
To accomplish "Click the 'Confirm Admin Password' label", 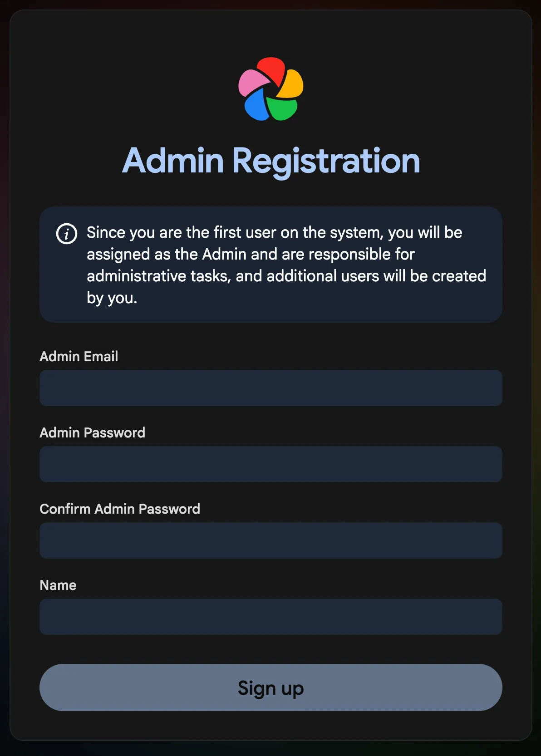I will 120,509.
